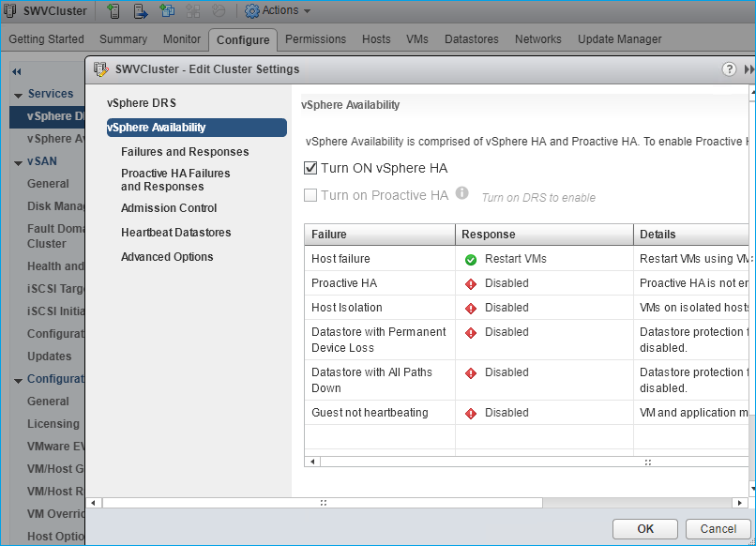Select Updates under vSAN in navigator
The height and width of the screenshot is (546, 756).
coord(49,356)
